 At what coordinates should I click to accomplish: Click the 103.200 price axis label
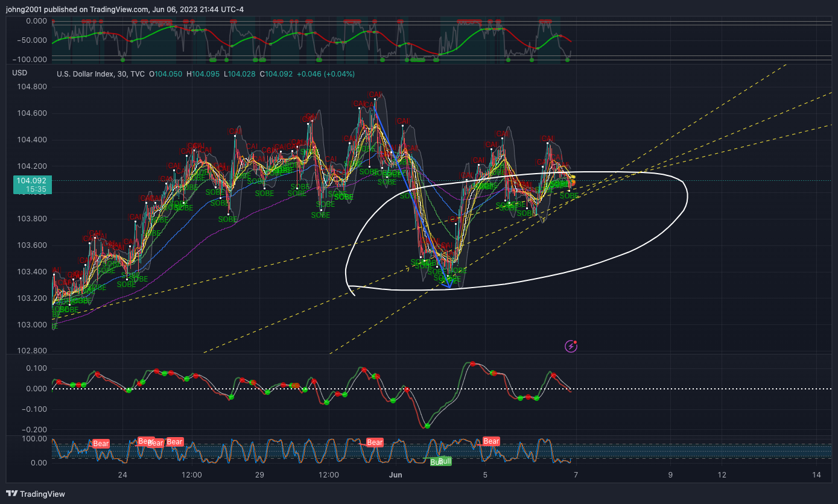[32, 298]
